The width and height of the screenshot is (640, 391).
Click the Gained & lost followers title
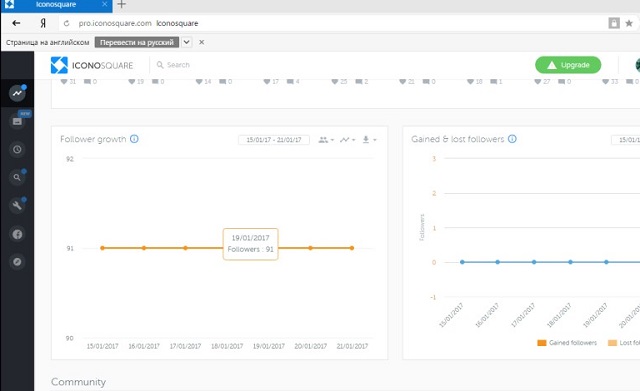click(x=458, y=139)
